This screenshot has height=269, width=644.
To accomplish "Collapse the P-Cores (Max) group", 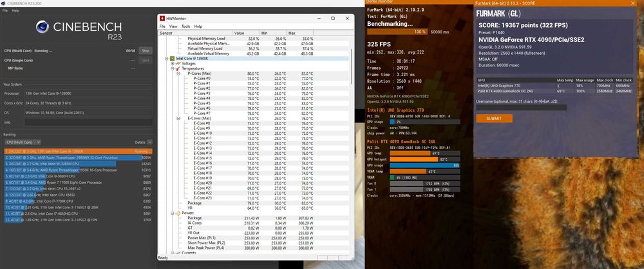I will pyautogui.click(x=178, y=74).
